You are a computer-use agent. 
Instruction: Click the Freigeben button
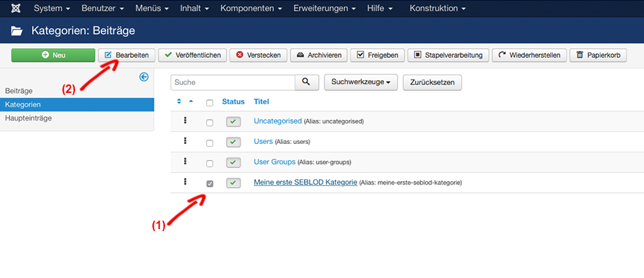[378, 55]
